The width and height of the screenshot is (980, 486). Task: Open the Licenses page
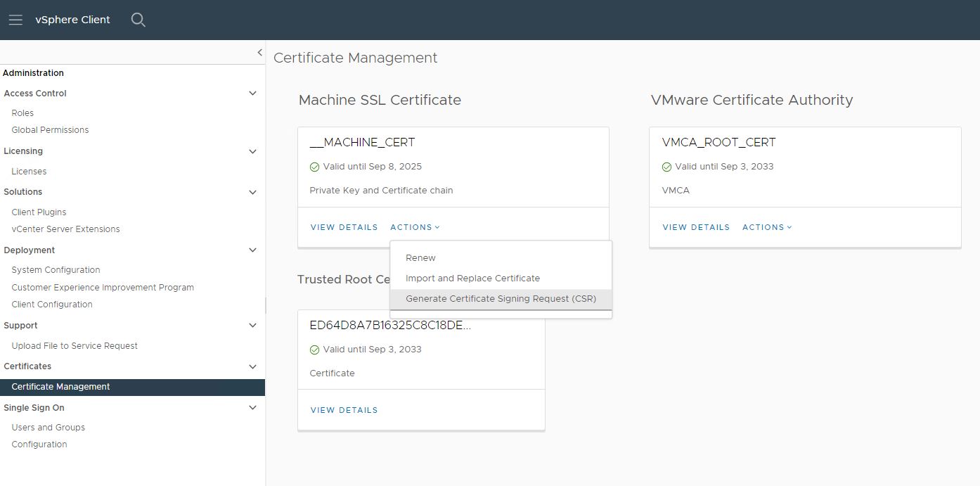tap(29, 171)
